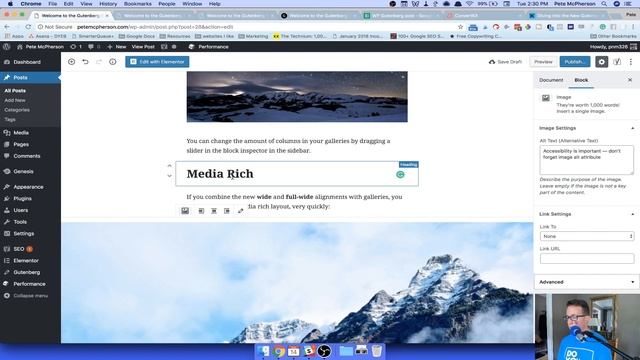The image size is (640, 360).
Task: Open Comments in WordPress sidebar
Action: (x=27, y=156)
